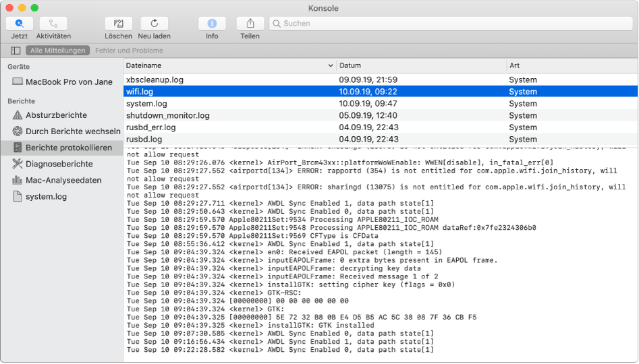Click date 10.09.19, 09:22 cell

pyautogui.click(x=368, y=92)
